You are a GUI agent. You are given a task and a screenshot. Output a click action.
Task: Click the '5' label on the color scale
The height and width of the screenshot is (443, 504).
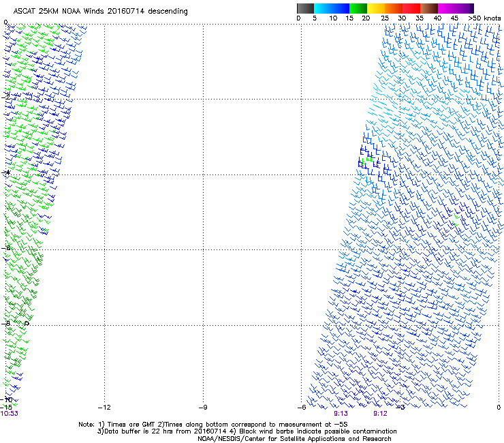[x=315, y=18]
